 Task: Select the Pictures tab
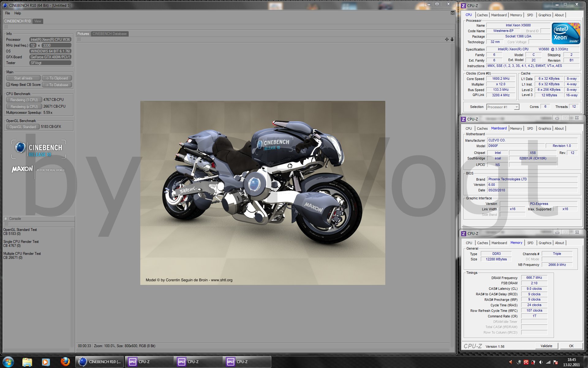[83, 34]
